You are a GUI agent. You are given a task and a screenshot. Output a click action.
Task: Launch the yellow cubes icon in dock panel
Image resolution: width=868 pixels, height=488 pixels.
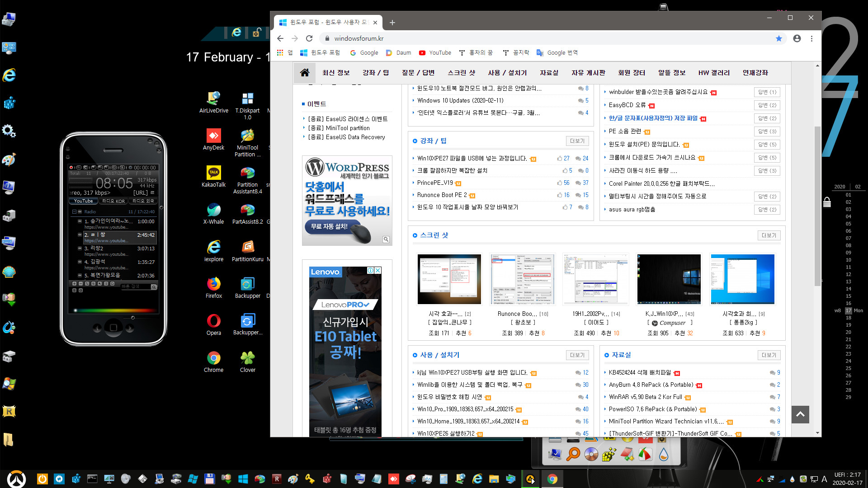(x=609, y=454)
